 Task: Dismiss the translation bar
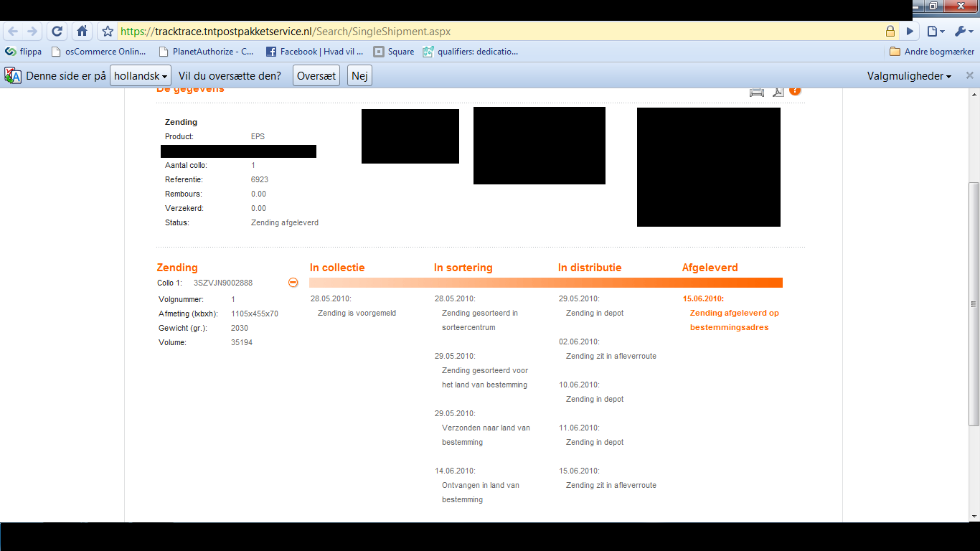969,75
